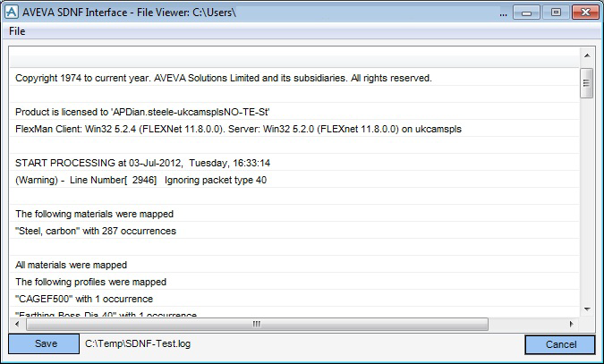Click the SDNF-Test.log file path text
Viewport: 604px width, 364px height.
pyautogui.click(x=138, y=343)
